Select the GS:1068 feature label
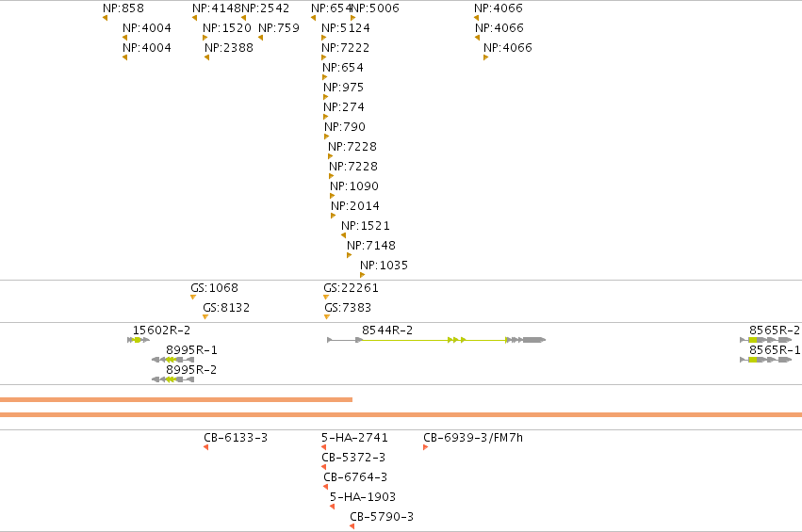The height and width of the screenshot is (532, 802). coord(214,288)
